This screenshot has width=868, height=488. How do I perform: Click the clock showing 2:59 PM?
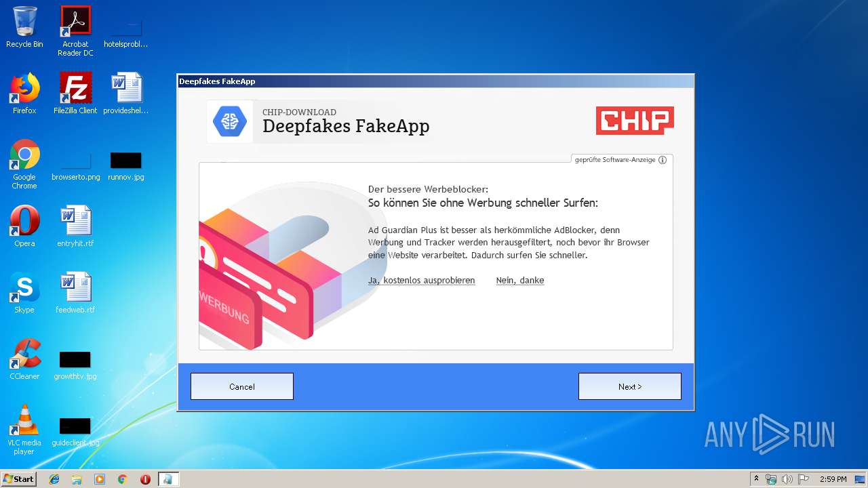833,479
